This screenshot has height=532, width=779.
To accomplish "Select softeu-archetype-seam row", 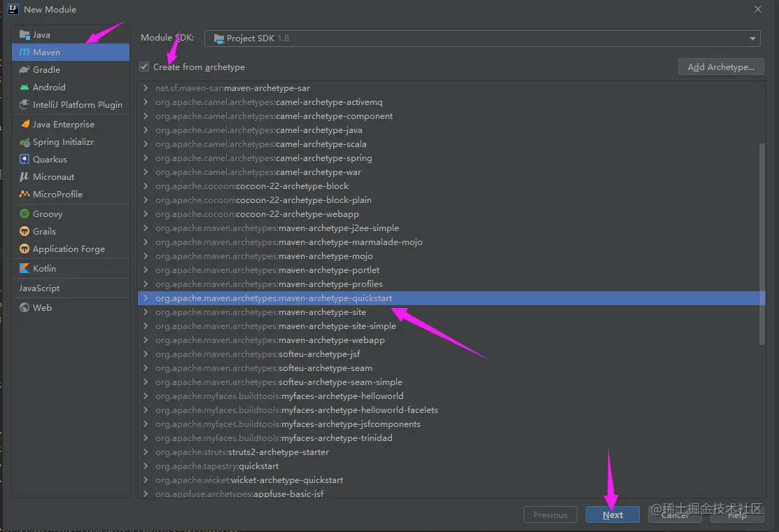I will pyautogui.click(x=451, y=368).
